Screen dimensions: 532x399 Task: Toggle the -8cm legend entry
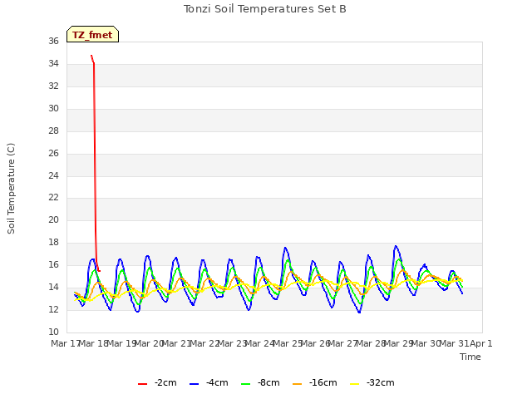coord(260,382)
